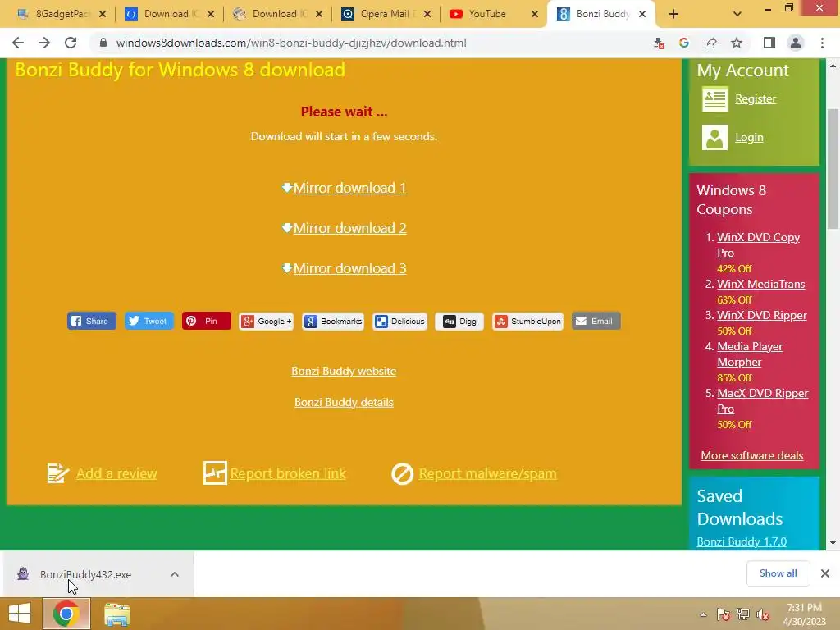Save to Google Bookmarks button

(x=333, y=321)
